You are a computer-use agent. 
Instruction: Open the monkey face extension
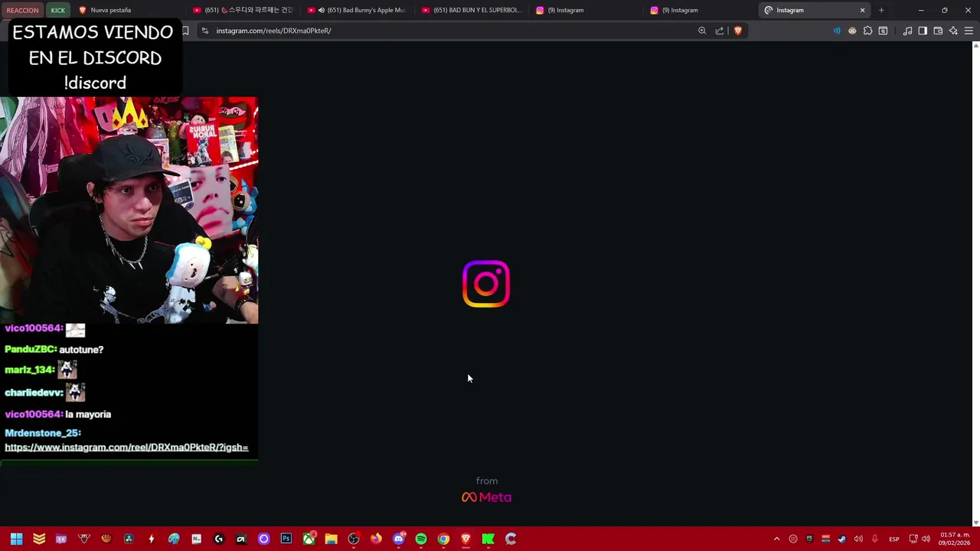click(x=852, y=31)
